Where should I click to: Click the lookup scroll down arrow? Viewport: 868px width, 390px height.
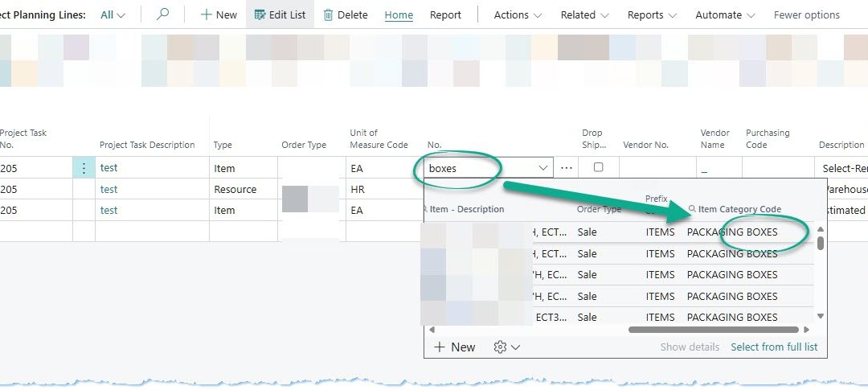pyautogui.click(x=821, y=316)
